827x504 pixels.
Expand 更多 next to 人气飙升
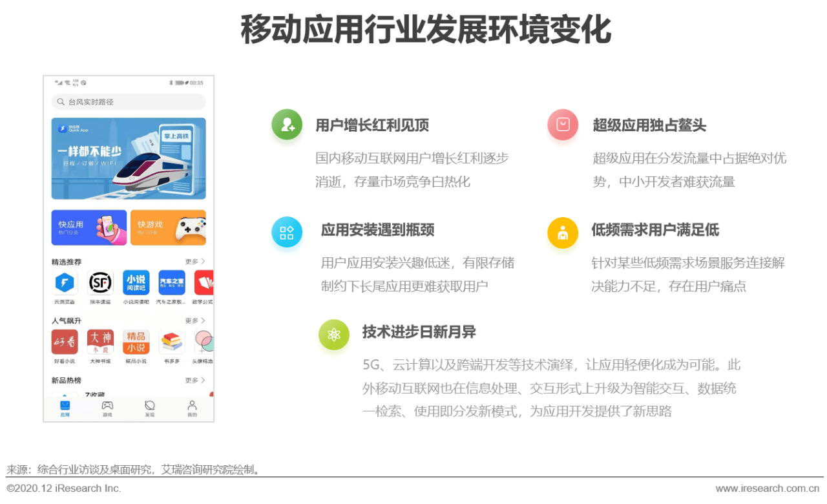(195, 320)
